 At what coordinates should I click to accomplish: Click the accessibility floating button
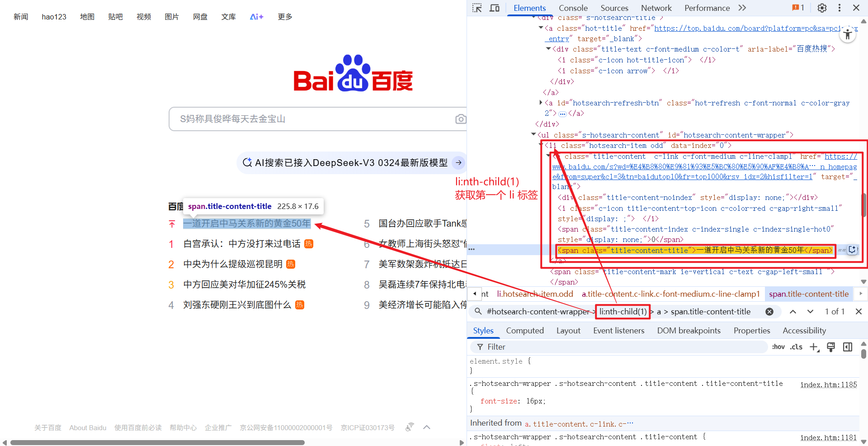pyautogui.click(x=848, y=34)
